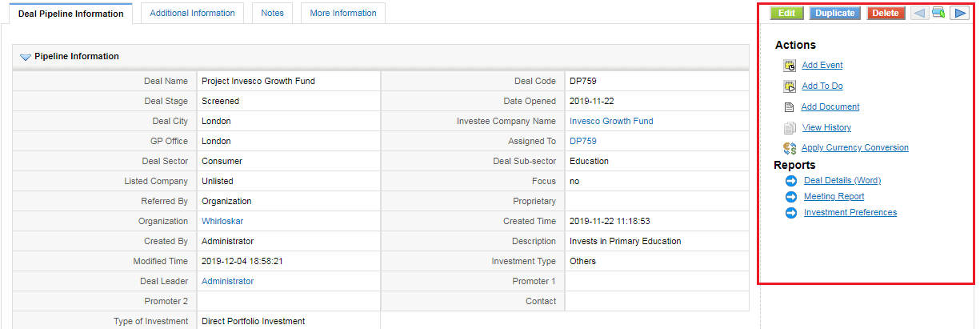
Task: Open the More Information tab
Action: point(342,13)
